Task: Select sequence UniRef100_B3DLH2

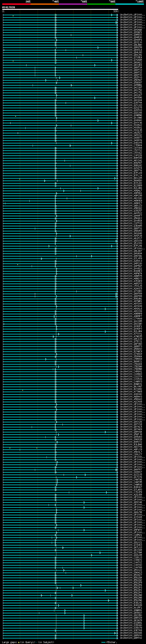Action: pyautogui.click(x=131, y=603)
